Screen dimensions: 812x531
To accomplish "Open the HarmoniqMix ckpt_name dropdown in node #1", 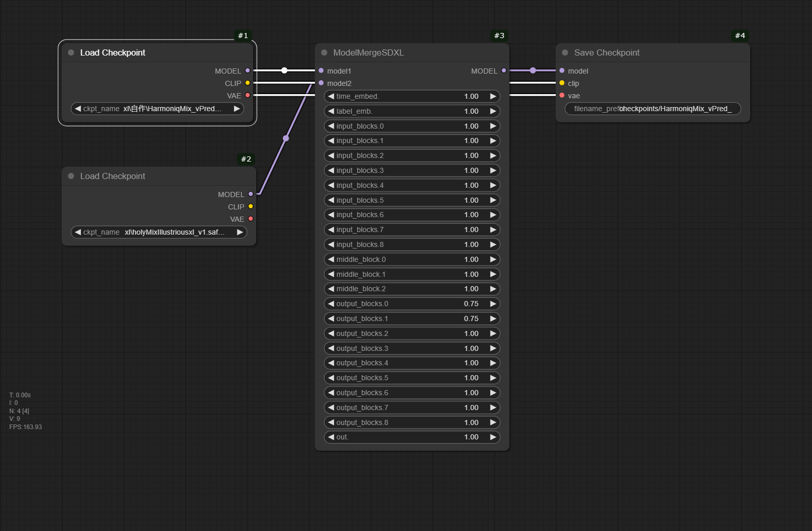I will click(157, 109).
